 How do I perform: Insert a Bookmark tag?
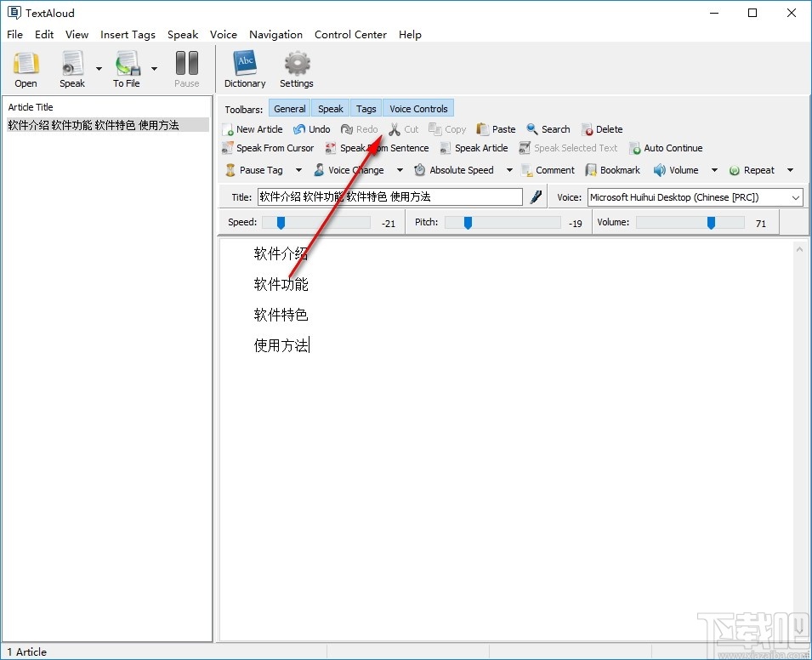click(613, 169)
